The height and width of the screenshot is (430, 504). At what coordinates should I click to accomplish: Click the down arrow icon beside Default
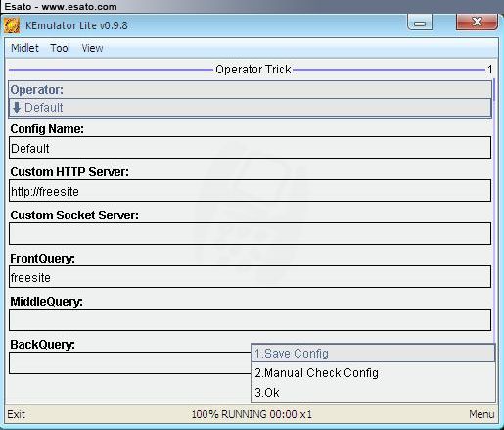point(17,107)
